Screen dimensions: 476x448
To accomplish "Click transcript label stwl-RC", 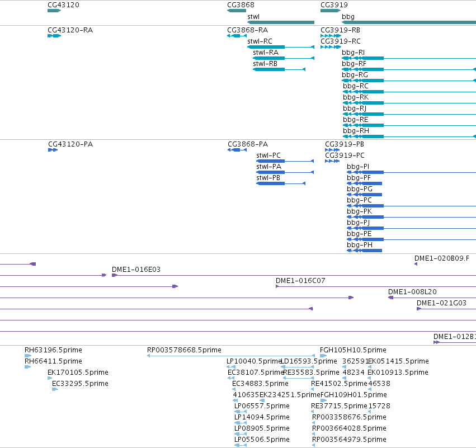I will click(260, 41).
